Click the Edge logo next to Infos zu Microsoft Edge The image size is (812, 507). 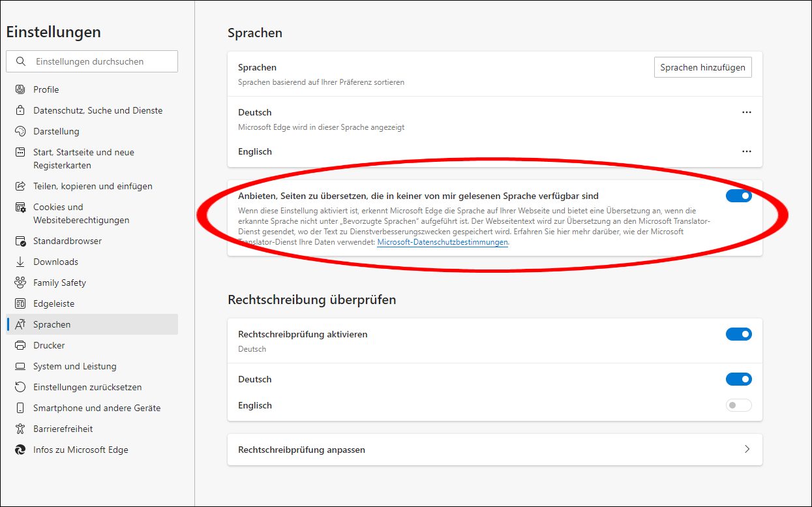[x=20, y=450]
